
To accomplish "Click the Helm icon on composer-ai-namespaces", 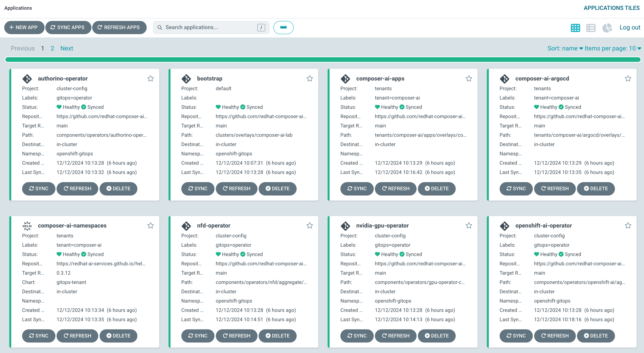I will pyautogui.click(x=27, y=226).
